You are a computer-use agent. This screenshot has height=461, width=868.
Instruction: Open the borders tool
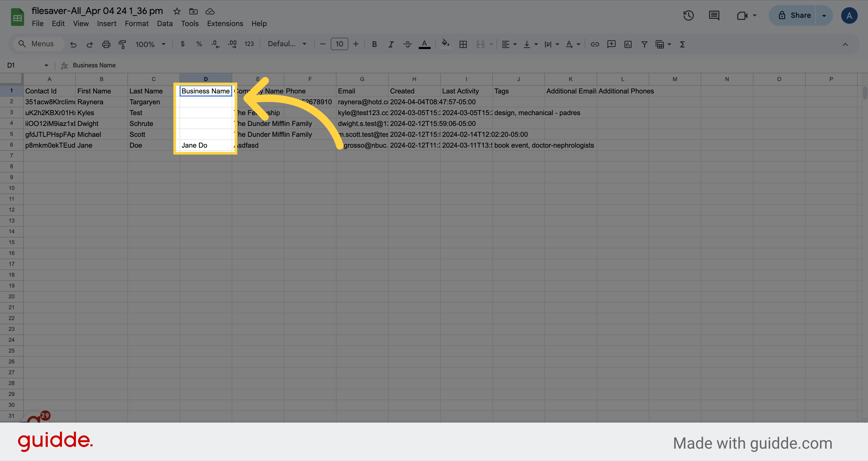[463, 44]
